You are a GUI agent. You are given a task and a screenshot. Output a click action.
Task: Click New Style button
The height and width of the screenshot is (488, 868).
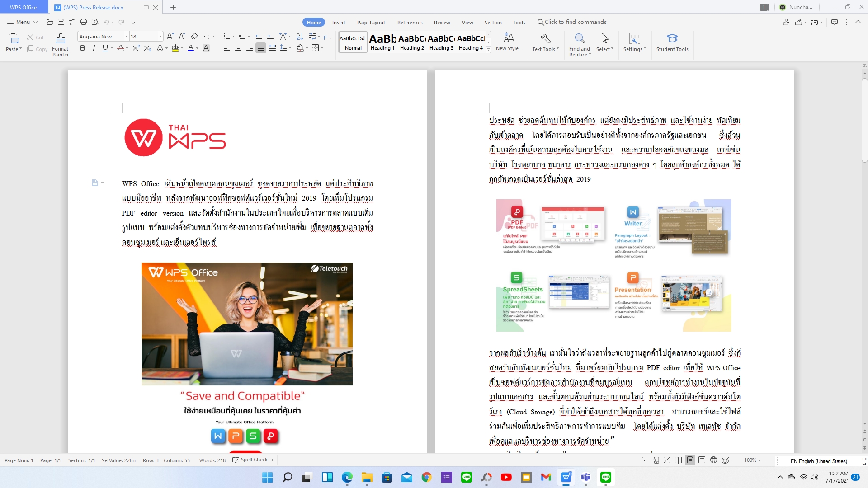[509, 42]
